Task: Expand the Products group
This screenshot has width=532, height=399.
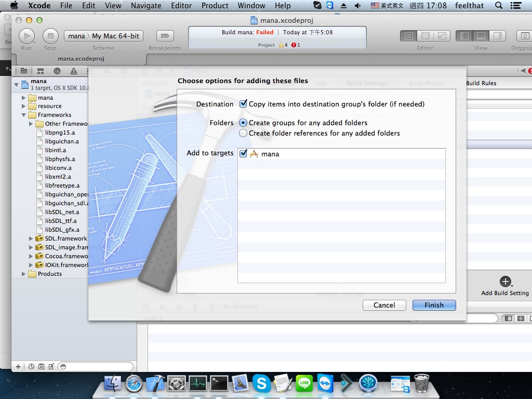Action: click(x=24, y=274)
